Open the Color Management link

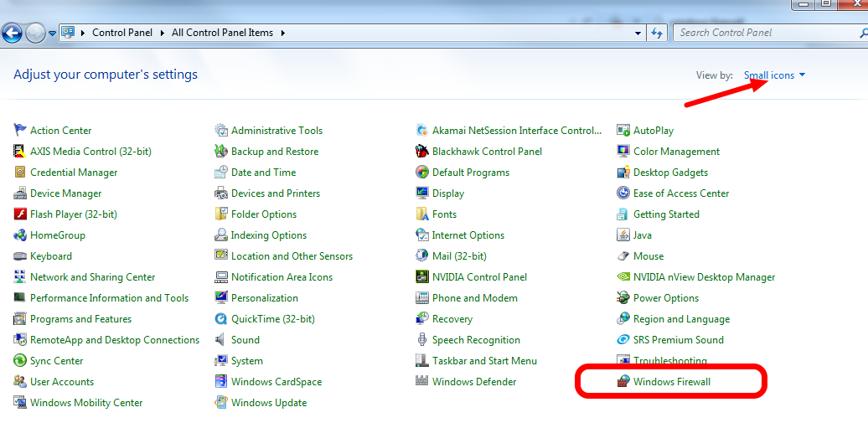[676, 151]
